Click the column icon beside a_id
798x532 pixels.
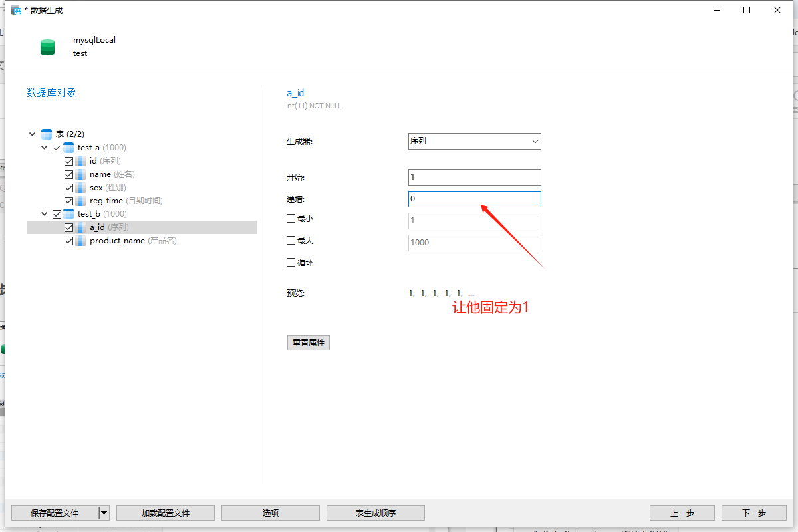[x=80, y=227]
